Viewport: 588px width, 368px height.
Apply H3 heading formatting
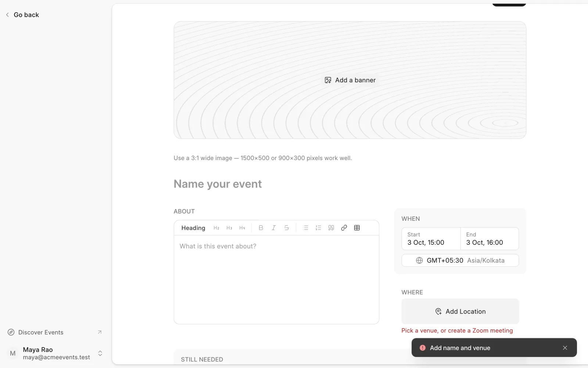pyautogui.click(x=229, y=228)
